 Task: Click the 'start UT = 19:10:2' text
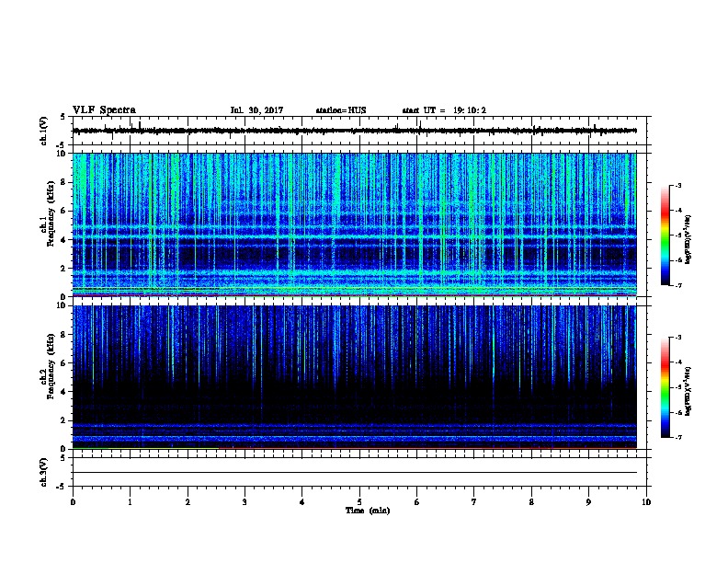pos(444,110)
